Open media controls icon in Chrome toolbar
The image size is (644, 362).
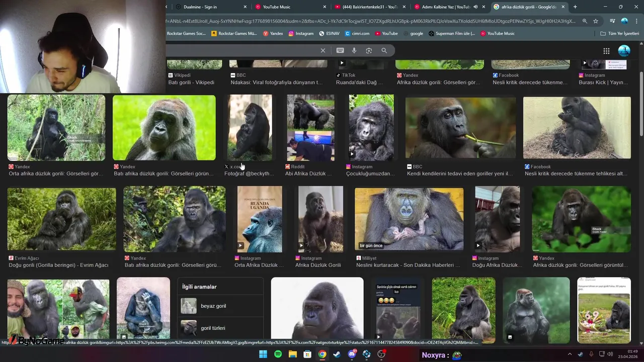click(612, 21)
